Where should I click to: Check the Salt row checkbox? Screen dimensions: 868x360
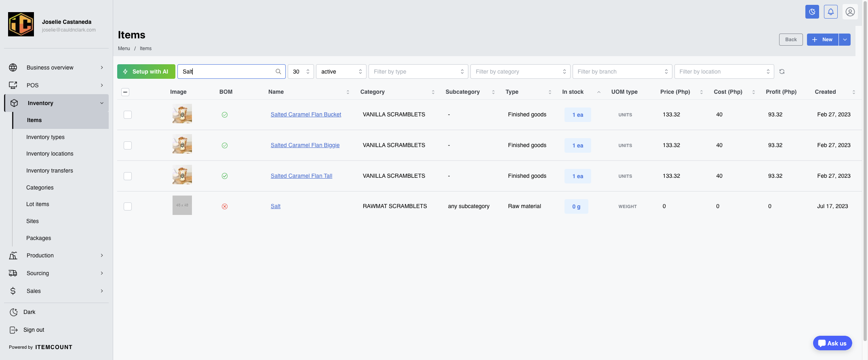pos(128,206)
